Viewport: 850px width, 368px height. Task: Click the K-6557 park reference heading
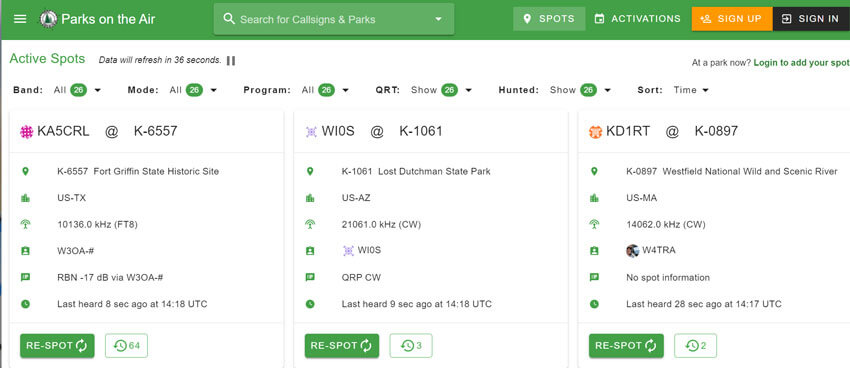156,131
